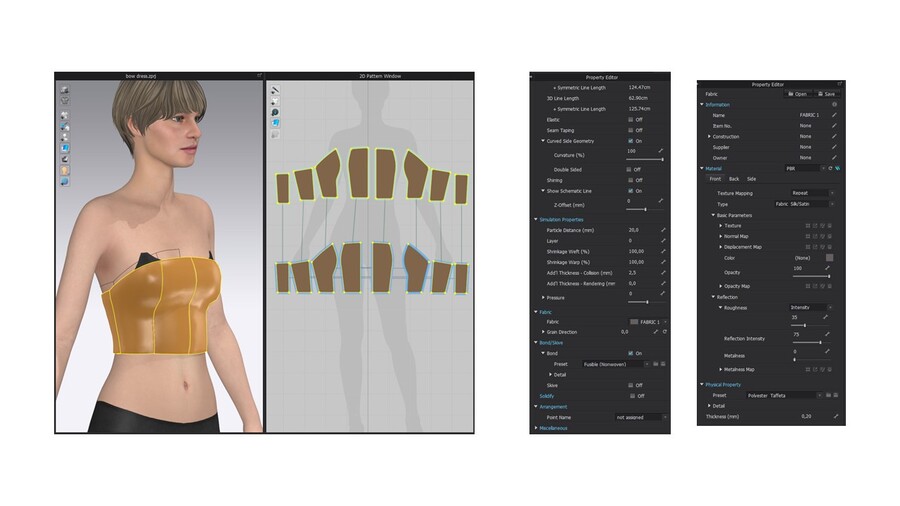Expand the Grain Direction row
The image size is (900, 506).
(543, 332)
